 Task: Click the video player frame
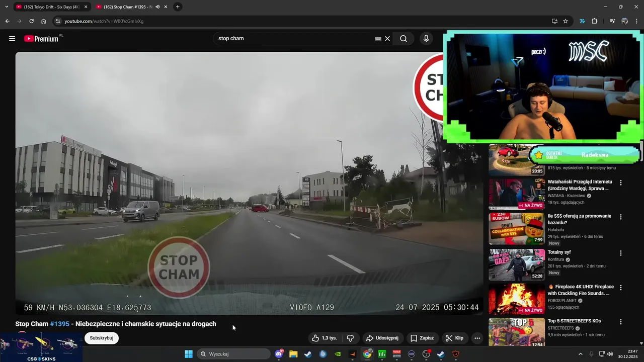tap(249, 184)
